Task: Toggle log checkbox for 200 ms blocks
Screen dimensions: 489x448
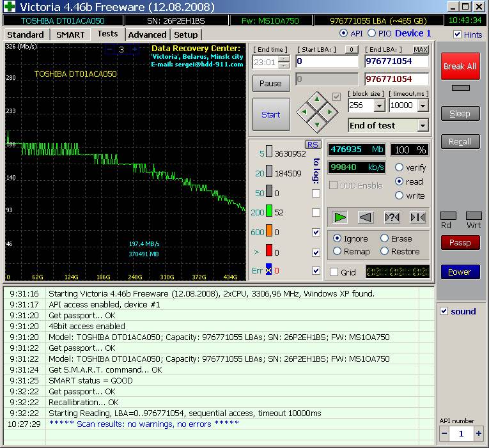Action: tap(316, 213)
